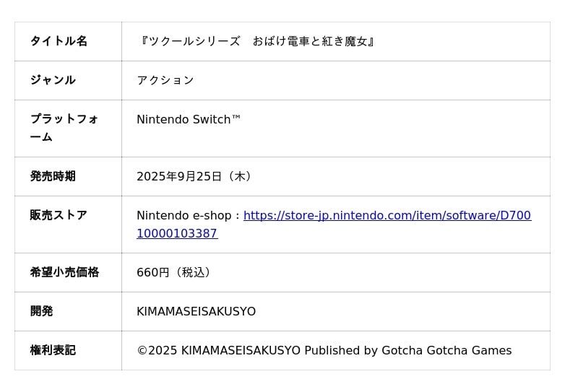Click the 希望小売価格 row label
The image size is (578, 392).
(64, 272)
